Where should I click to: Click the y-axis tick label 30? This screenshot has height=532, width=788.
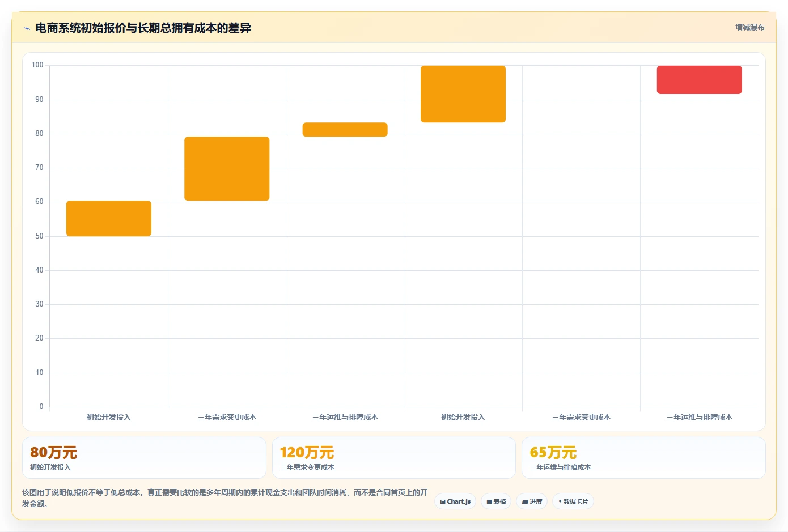(39, 304)
